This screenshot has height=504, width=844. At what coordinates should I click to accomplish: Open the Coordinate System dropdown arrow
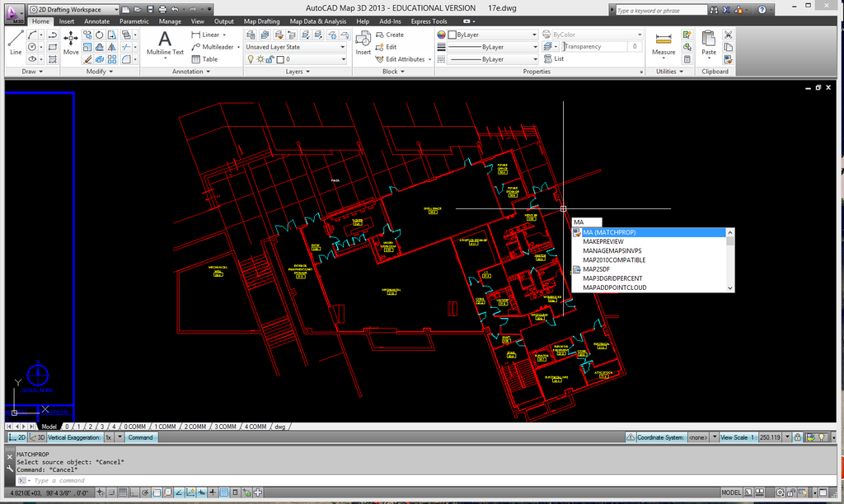click(x=715, y=437)
